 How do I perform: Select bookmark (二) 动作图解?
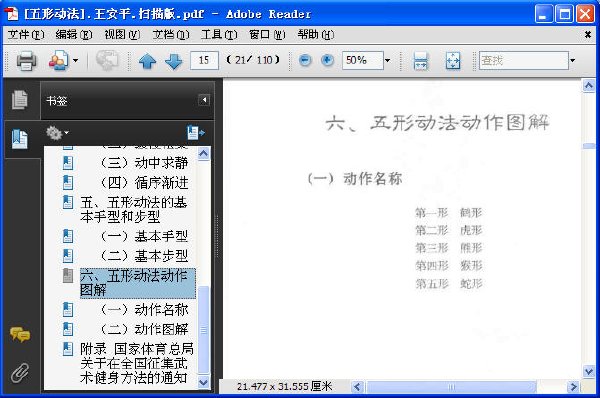click(x=144, y=329)
